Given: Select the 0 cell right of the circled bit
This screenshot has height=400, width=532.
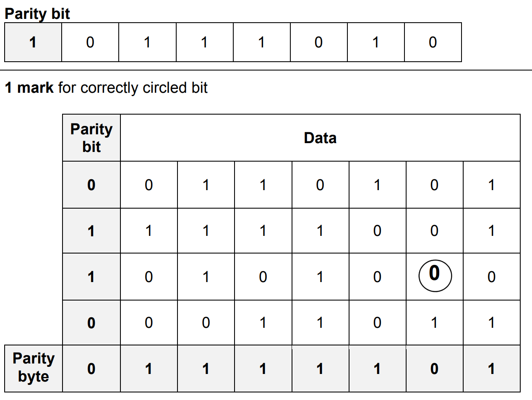Looking at the screenshot, I should (491, 277).
